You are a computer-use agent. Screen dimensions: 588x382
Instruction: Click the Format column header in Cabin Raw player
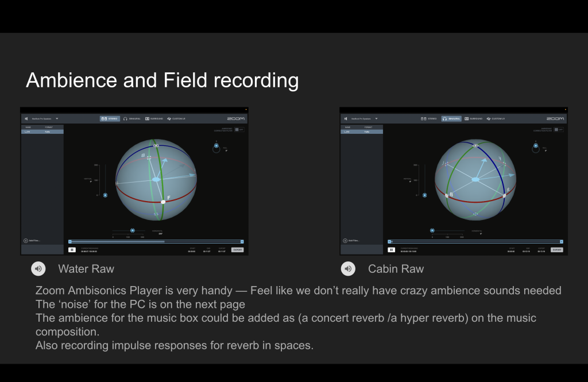tap(368, 127)
